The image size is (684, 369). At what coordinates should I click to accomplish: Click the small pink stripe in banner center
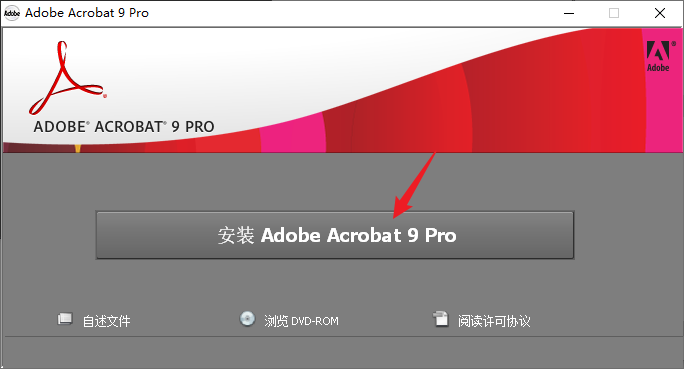pos(293,133)
